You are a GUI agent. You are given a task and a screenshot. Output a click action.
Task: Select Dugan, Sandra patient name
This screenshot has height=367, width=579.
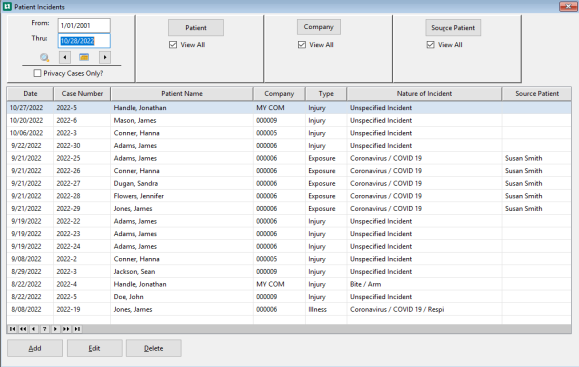pos(136,184)
